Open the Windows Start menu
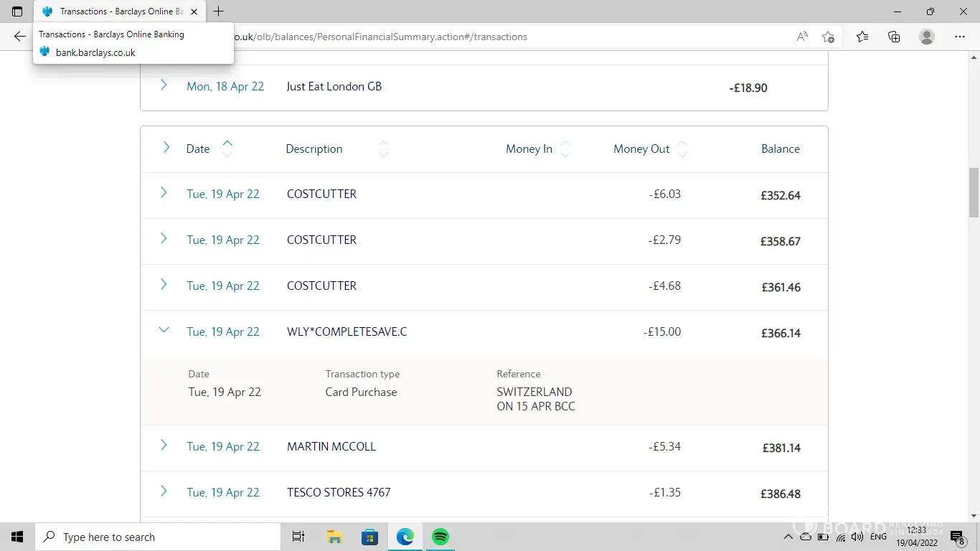The height and width of the screenshot is (551, 980). click(17, 537)
